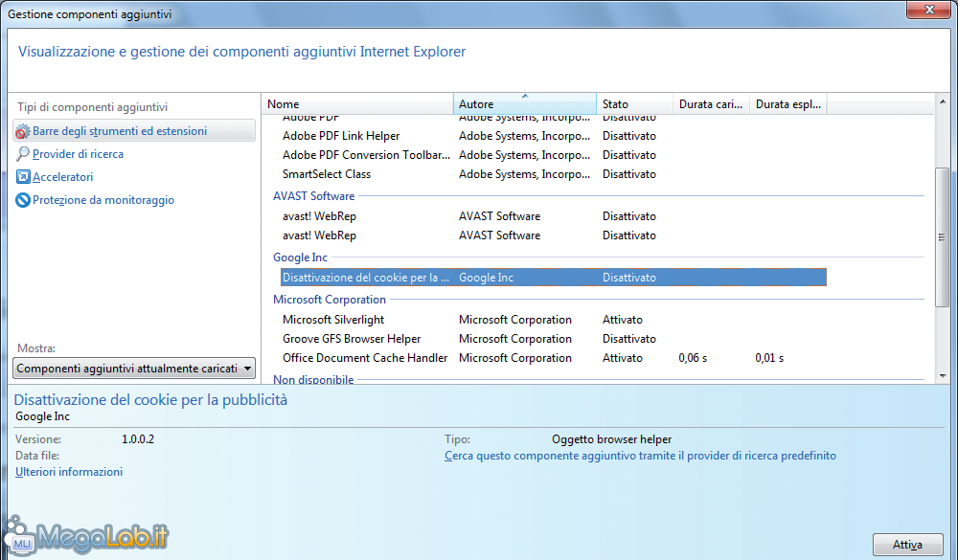Click the list scrollbar up arrow
This screenshot has height=560, width=958.
coord(943,101)
